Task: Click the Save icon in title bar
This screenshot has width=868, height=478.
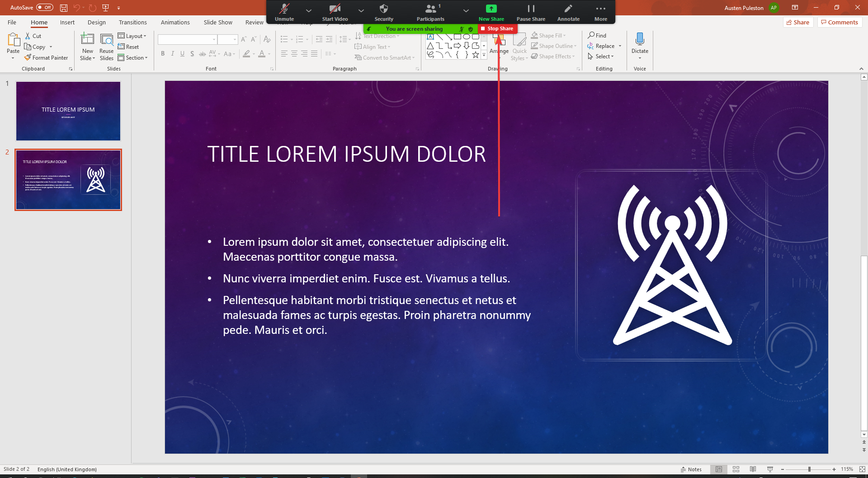Action: click(64, 8)
